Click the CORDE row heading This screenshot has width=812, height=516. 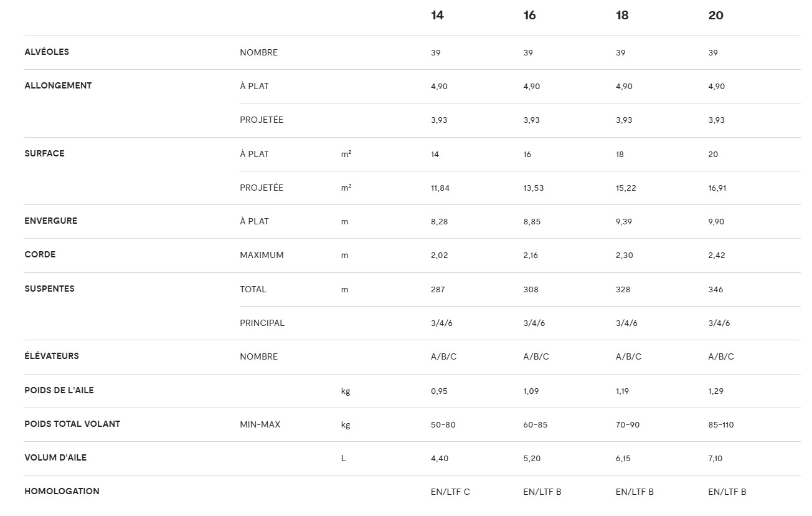coord(40,254)
